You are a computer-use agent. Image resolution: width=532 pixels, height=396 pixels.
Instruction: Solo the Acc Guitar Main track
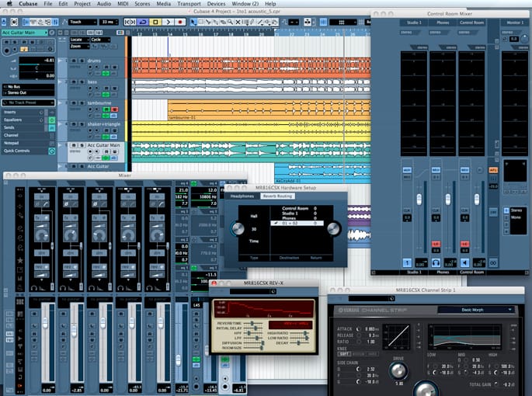tap(82, 145)
